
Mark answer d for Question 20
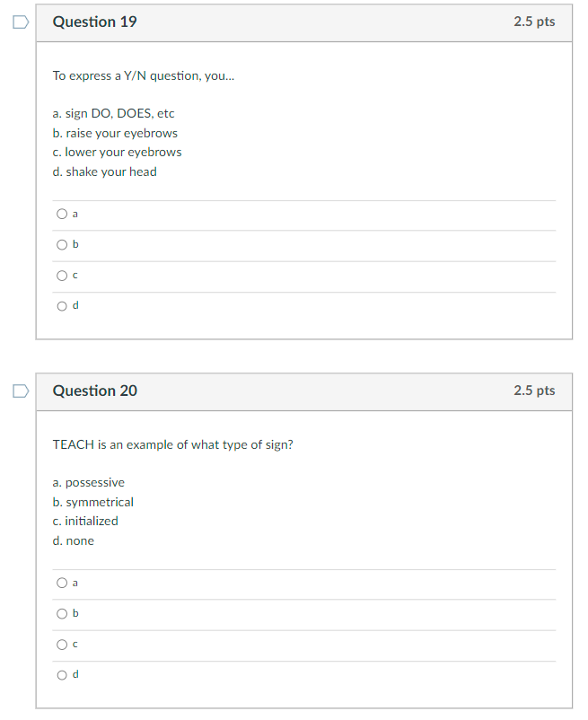[x=62, y=675]
